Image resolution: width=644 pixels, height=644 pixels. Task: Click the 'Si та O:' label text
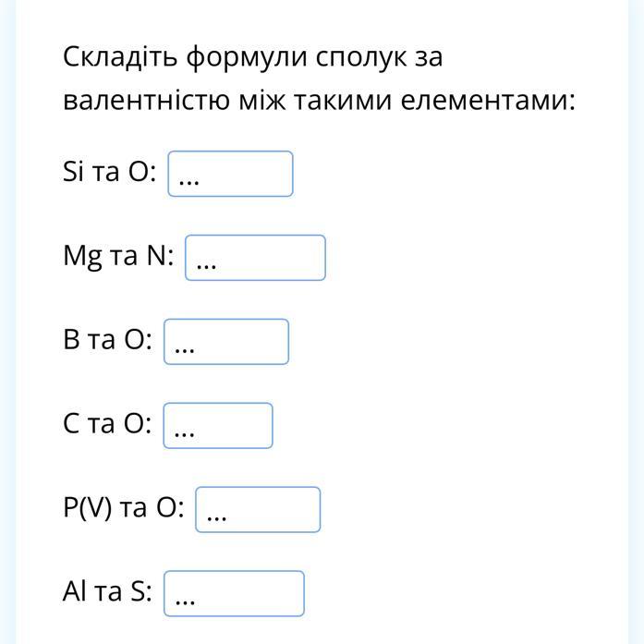coord(110,173)
